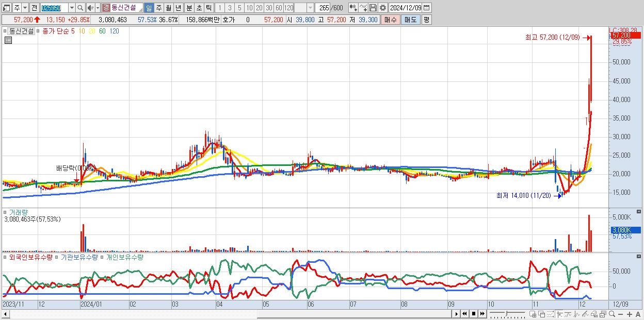Fast-forward the chart playback
Viewport: 644px width, 320px height.
coord(482,314)
